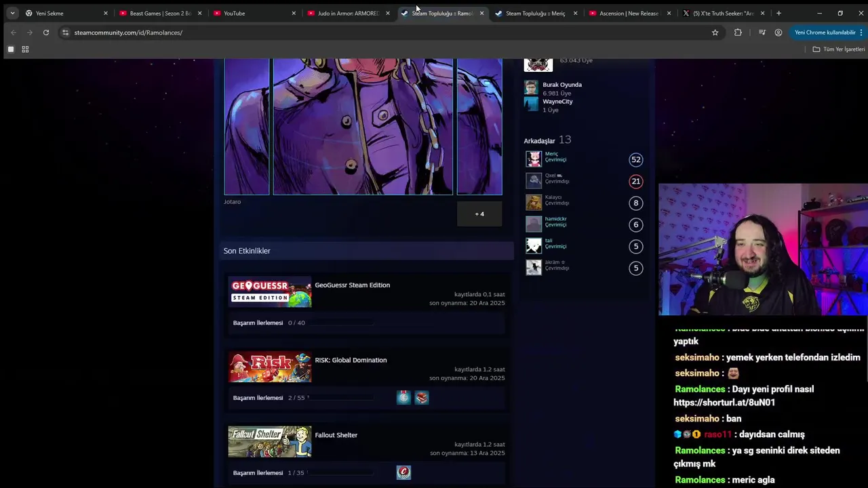Image resolution: width=868 pixels, height=488 pixels.
Task: Switch to the Ascension New Release tab
Action: (630, 13)
